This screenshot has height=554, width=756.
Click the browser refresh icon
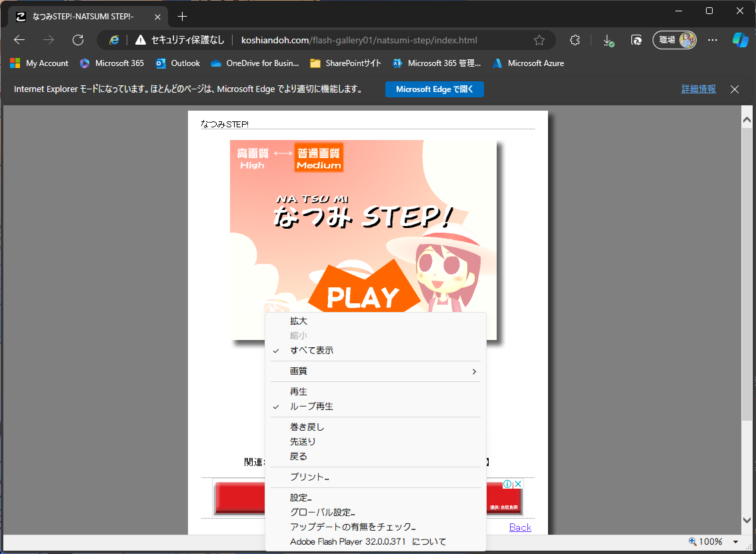pos(78,40)
